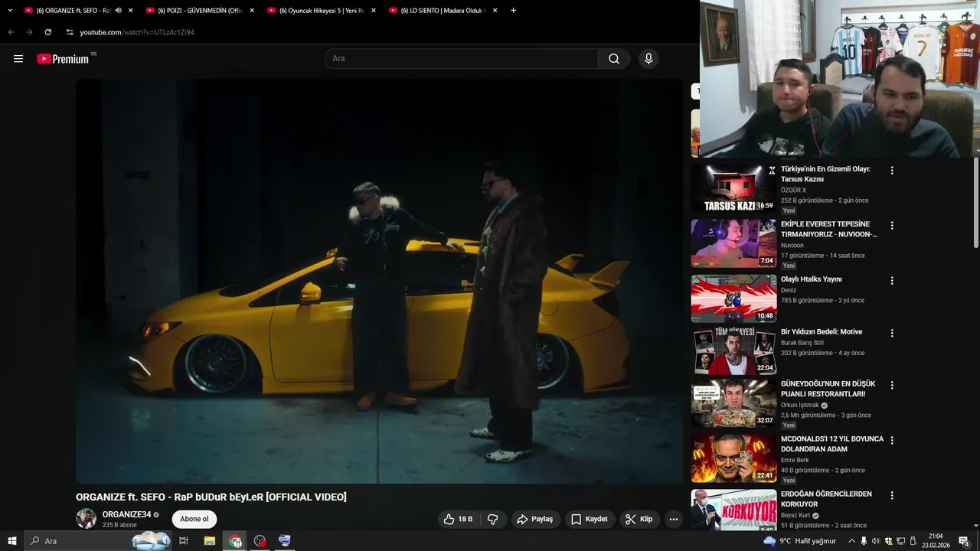980x551 pixels.
Task: Show hidden system tray icons chevron
Action: coord(851,541)
